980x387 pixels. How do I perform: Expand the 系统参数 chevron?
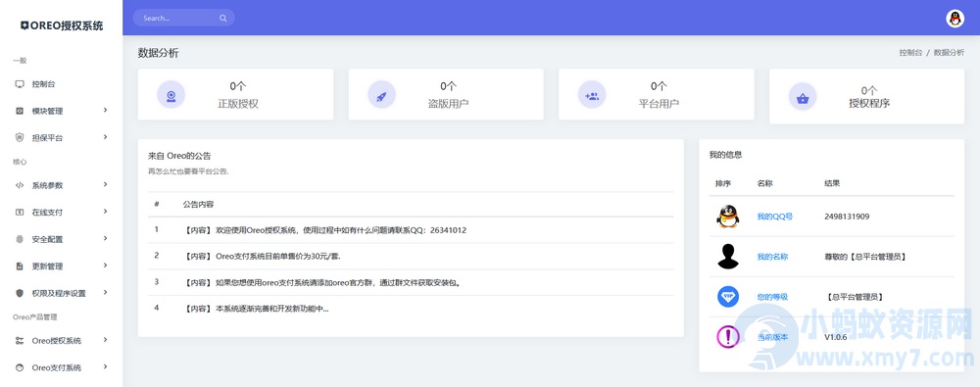[105, 184]
